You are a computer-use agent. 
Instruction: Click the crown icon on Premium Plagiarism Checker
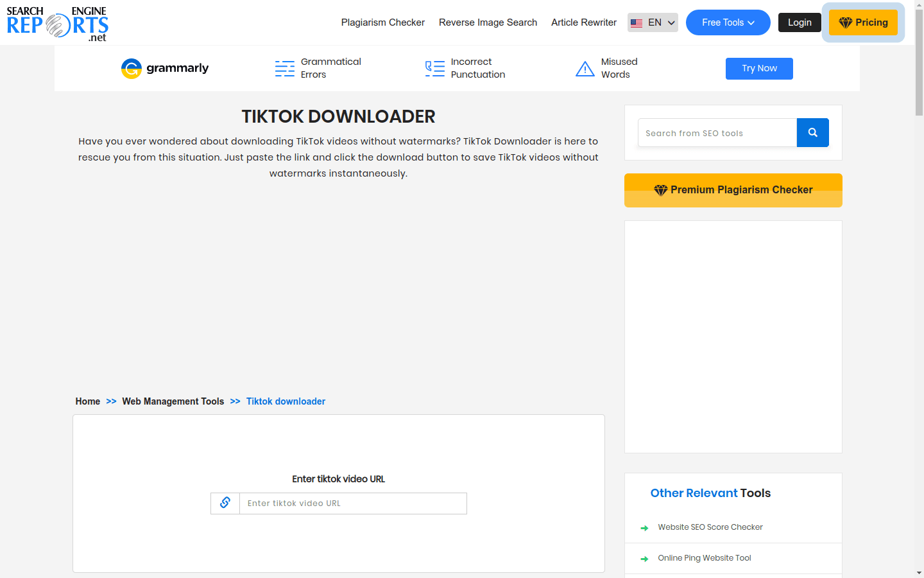pyautogui.click(x=660, y=189)
